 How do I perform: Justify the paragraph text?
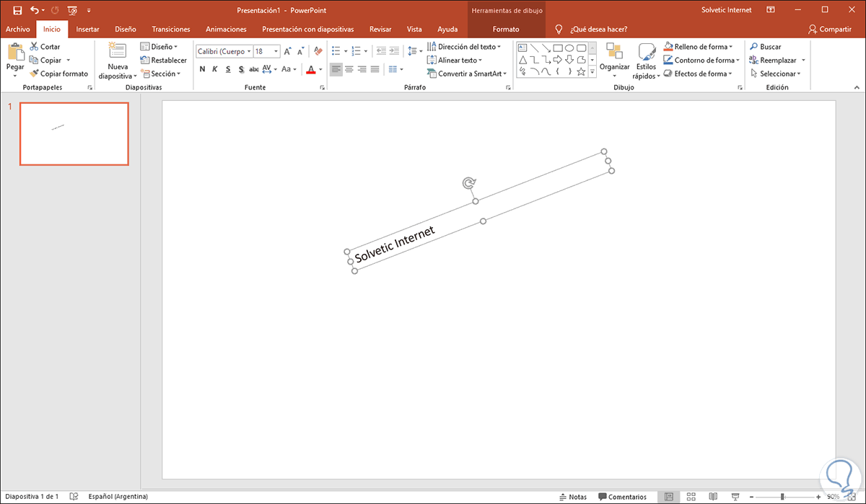[375, 69]
